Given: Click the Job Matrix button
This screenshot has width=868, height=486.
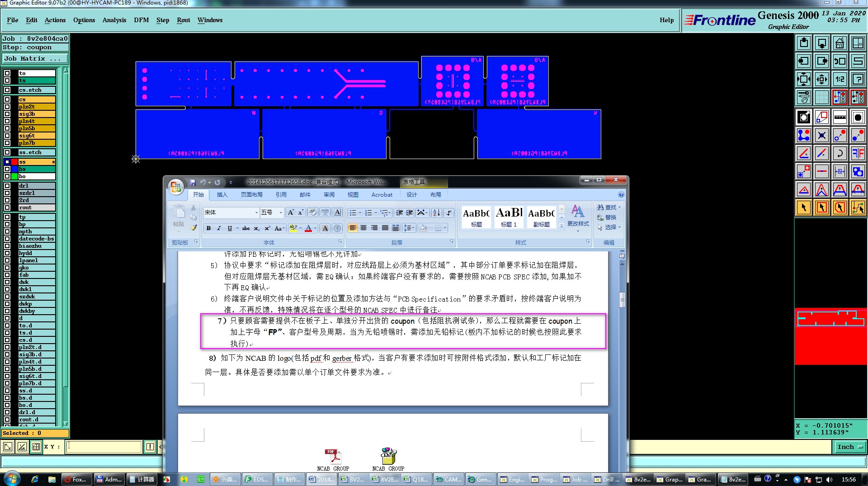Looking at the screenshot, I should 35,59.
